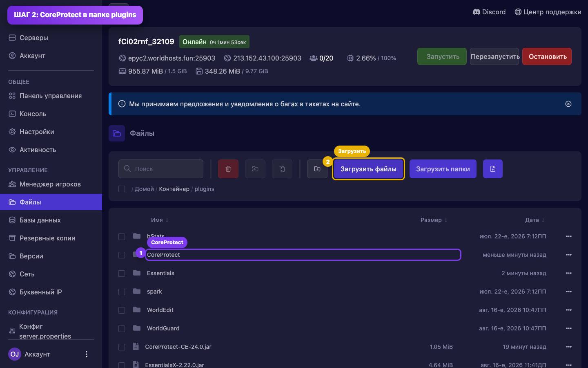Click the new file icon button
The image size is (588, 368).
click(x=493, y=169)
